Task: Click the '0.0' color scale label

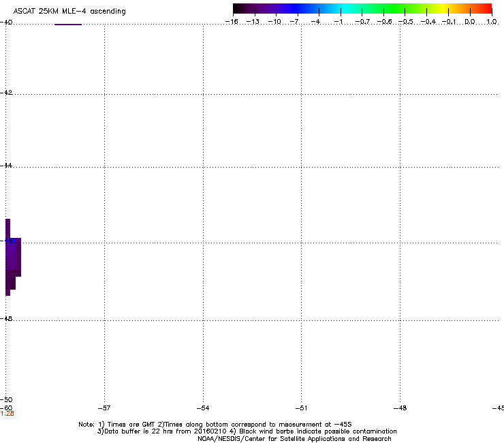Action: (x=470, y=22)
